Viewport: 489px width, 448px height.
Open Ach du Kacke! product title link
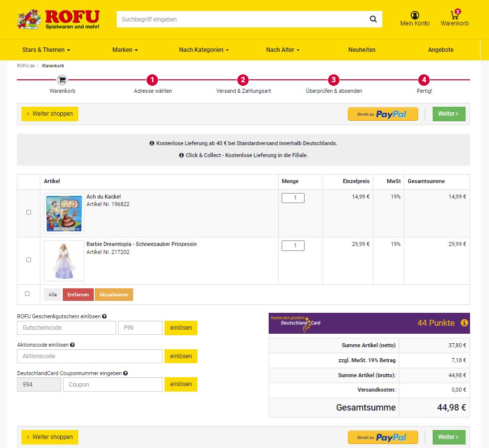pos(104,197)
